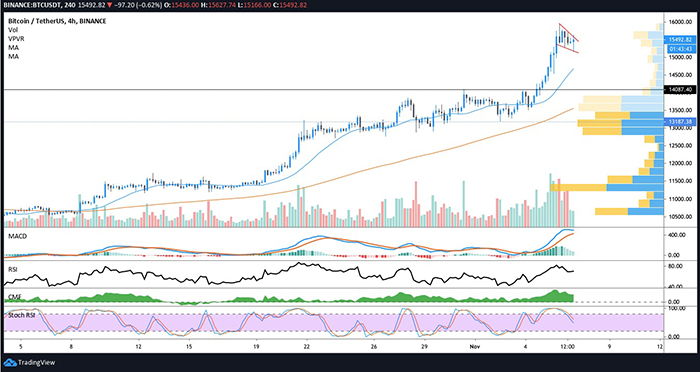Screen dimensions: 700x372
Task: Click the 11000.00 price axis label
Action: [680, 199]
